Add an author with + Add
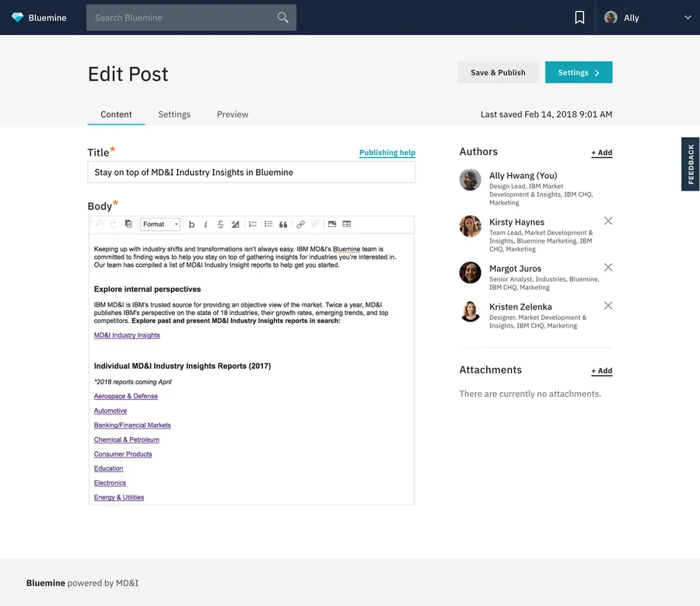Image resolution: width=700 pixels, height=606 pixels. [x=602, y=152]
